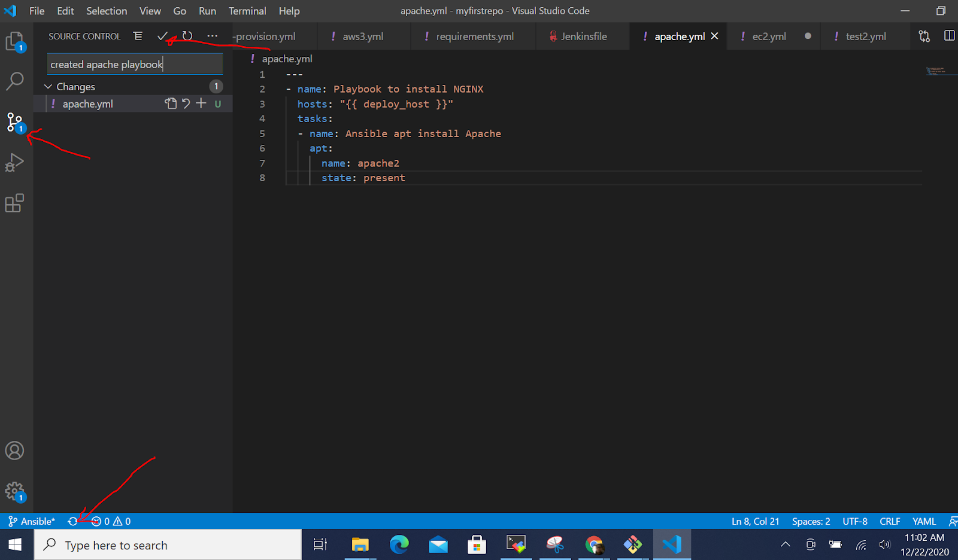The width and height of the screenshot is (958, 560).
Task: Switch to the test2.yml tab
Action: click(866, 36)
